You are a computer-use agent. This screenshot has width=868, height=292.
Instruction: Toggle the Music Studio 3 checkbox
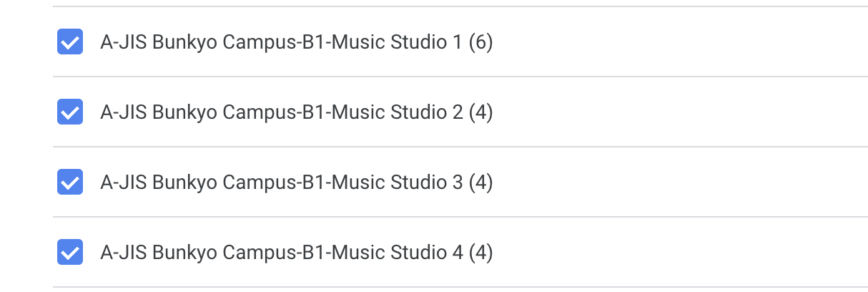coord(70,182)
